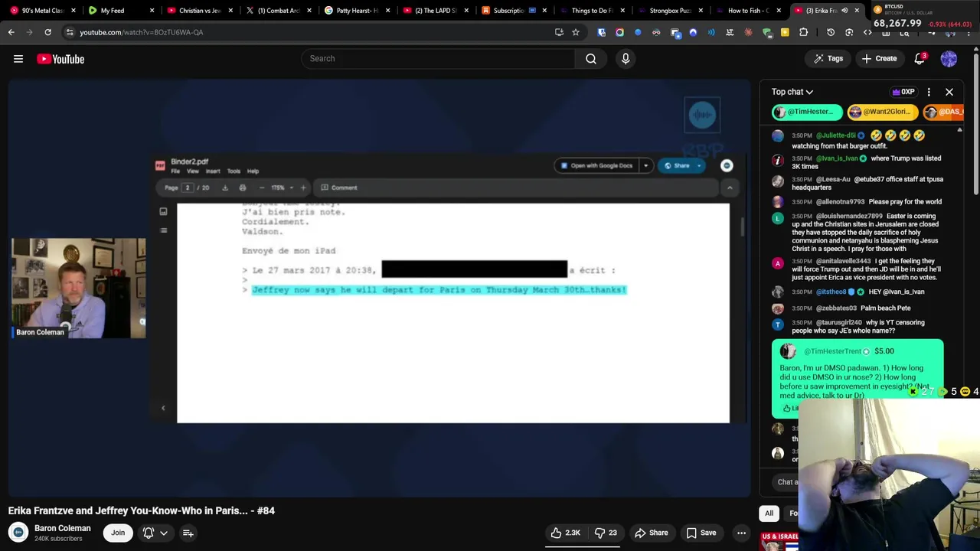Collapse the PDF toolbar with the chevron
This screenshot has height=551, width=980.
click(x=730, y=187)
